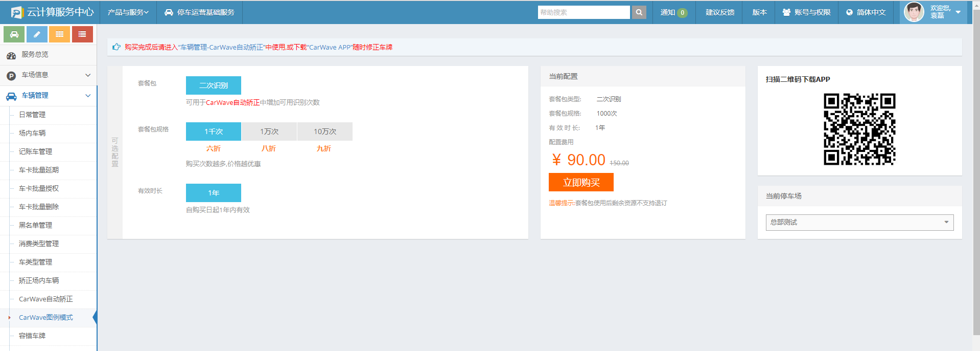Open the 建议反馈 feedback link
This screenshot has width=980, height=351.
click(720, 12)
